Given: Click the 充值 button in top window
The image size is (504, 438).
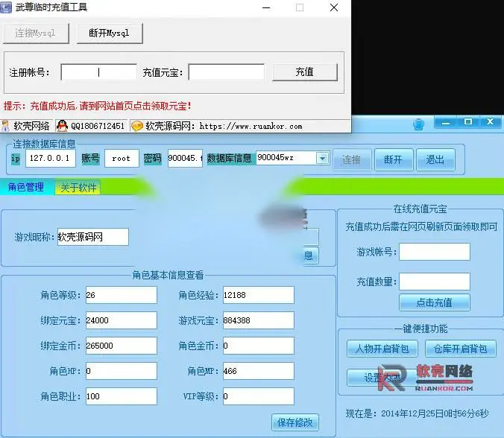Looking at the screenshot, I should 305,72.
